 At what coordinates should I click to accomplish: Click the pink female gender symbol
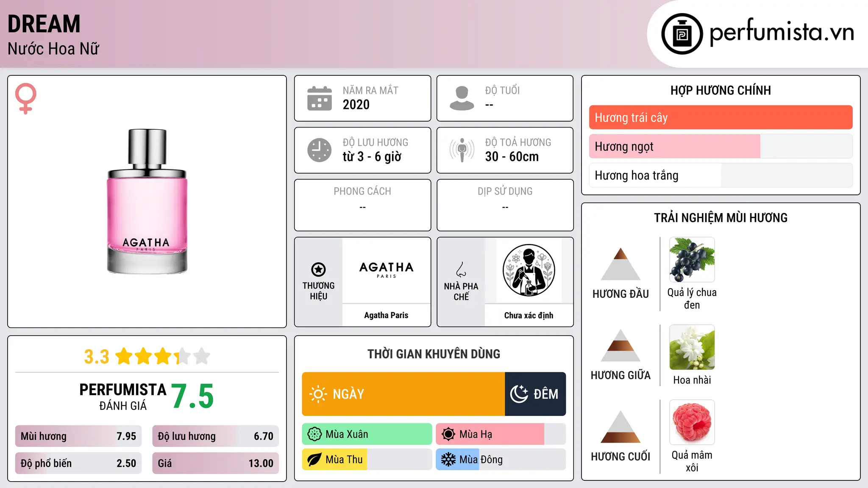click(26, 98)
